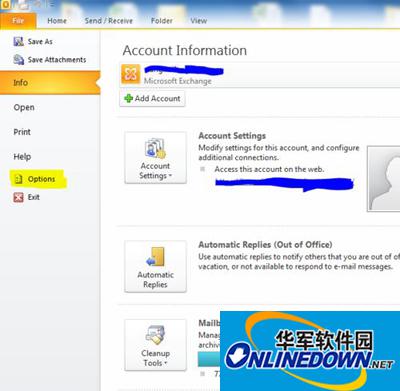
Task: Click the Automatic Replies (Out of Office) heading
Action: pyautogui.click(x=265, y=245)
